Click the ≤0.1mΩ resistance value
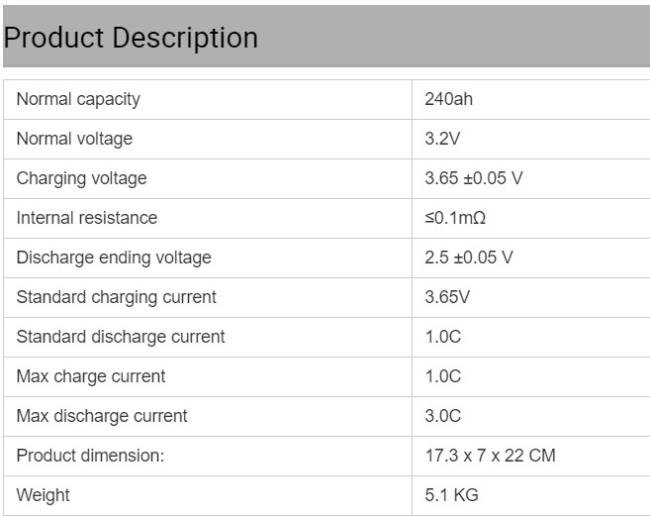The height and width of the screenshot is (517, 650). pyautogui.click(x=455, y=218)
